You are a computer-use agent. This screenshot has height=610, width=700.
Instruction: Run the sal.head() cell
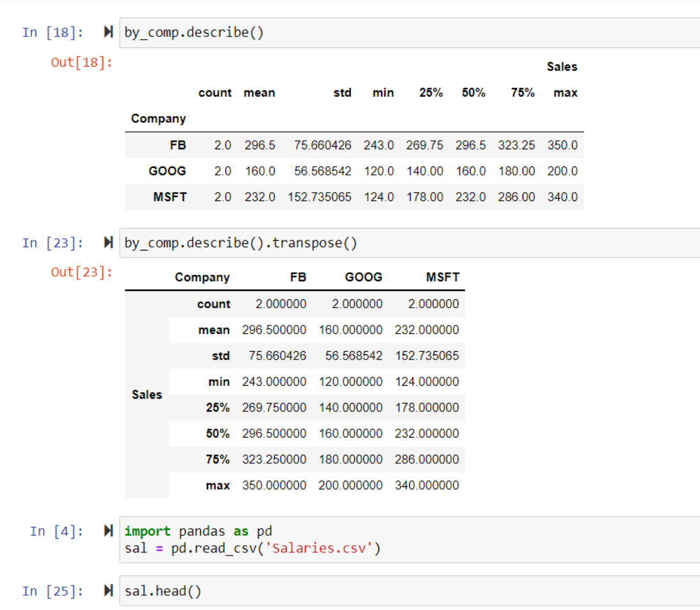click(x=108, y=590)
